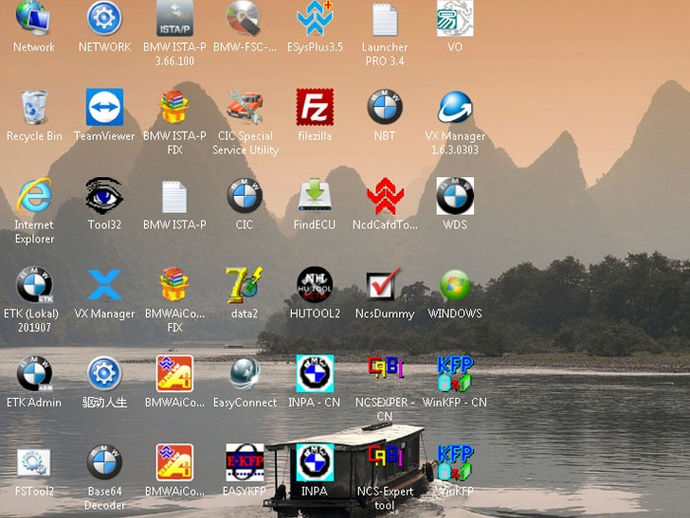The height and width of the screenshot is (518, 690).
Task: Open the WINDOWS orb icon
Action: click(455, 285)
